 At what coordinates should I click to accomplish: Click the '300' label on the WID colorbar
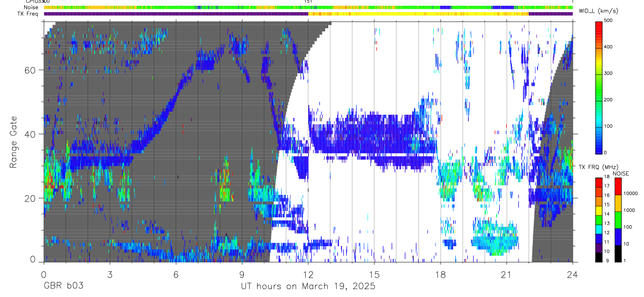(x=608, y=73)
